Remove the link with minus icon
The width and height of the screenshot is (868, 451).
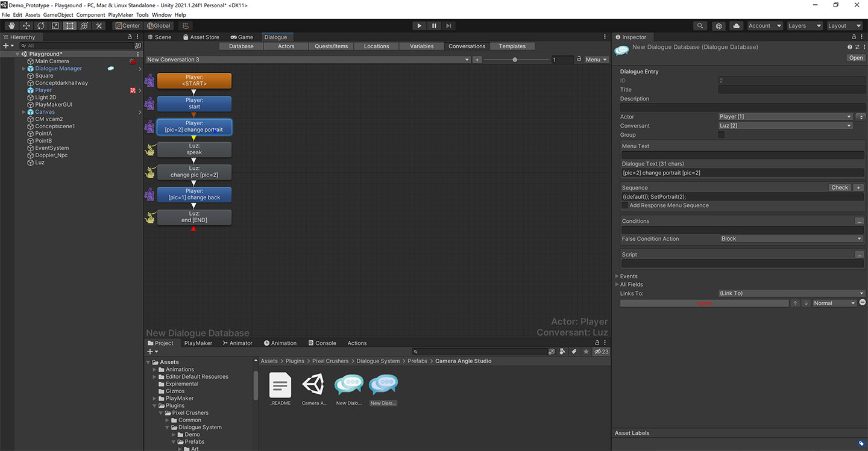coord(863,303)
